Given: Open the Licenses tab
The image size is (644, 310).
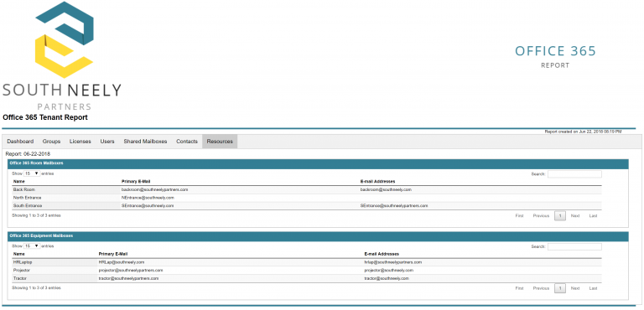Looking at the screenshot, I should [x=80, y=142].
